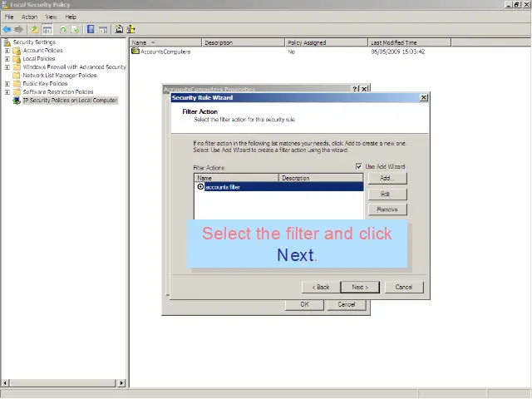The image size is (532, 399).
Task: Expand the Public Key Policies node
Action: [7, 84]
